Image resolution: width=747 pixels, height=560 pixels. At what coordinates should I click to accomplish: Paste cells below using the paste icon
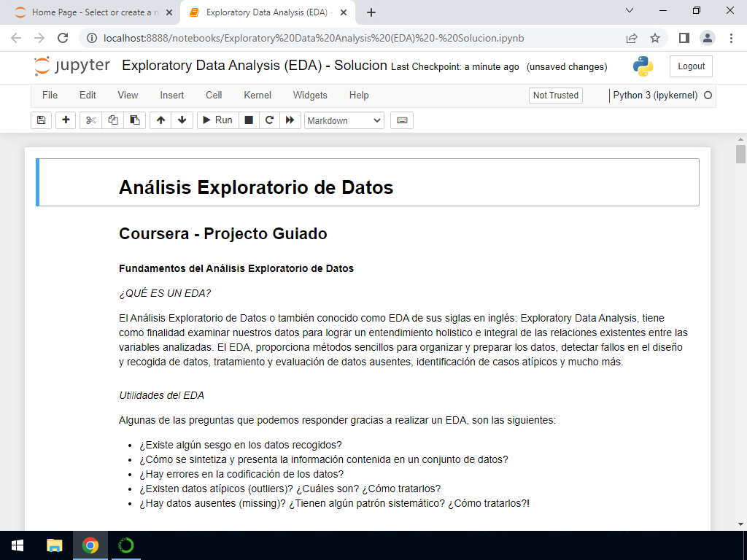[135, 120]
